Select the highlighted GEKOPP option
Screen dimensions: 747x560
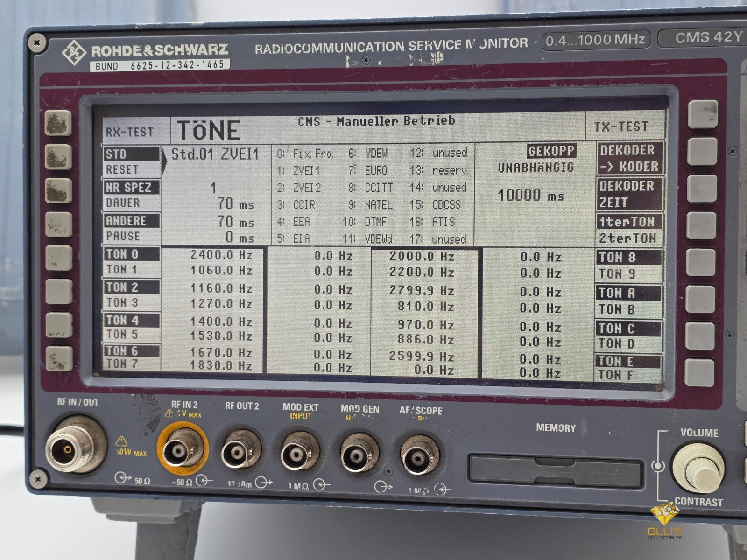point(551,151)
